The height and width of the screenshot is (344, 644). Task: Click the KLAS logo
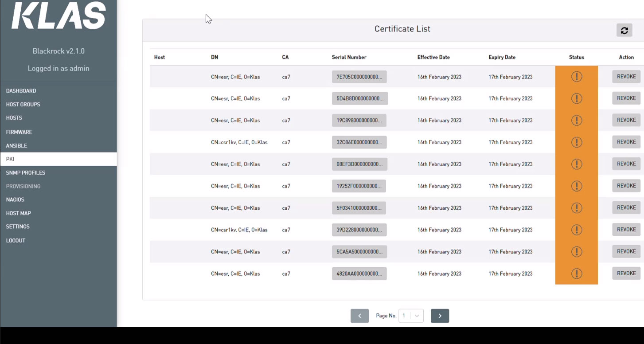pyautogui.click(x=59, y=16)
